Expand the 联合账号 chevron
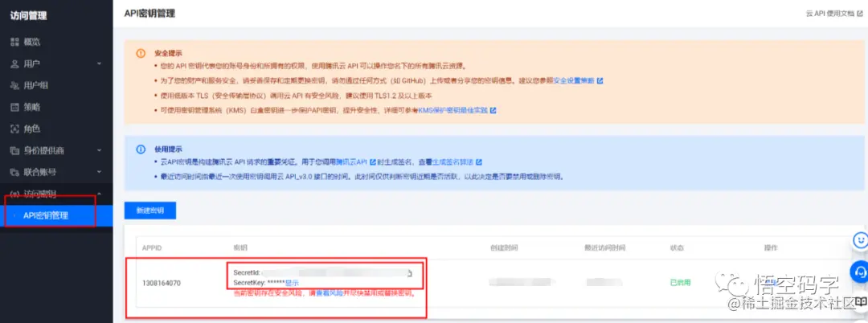Viewport: 868px width, 323px height. pos(99,171)
